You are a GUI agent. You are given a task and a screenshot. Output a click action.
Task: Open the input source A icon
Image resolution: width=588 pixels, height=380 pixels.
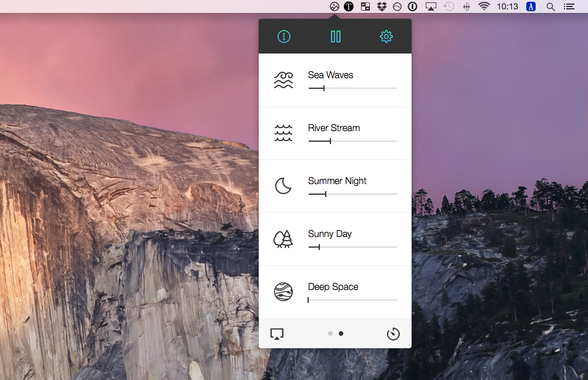[x=531, y=6]
